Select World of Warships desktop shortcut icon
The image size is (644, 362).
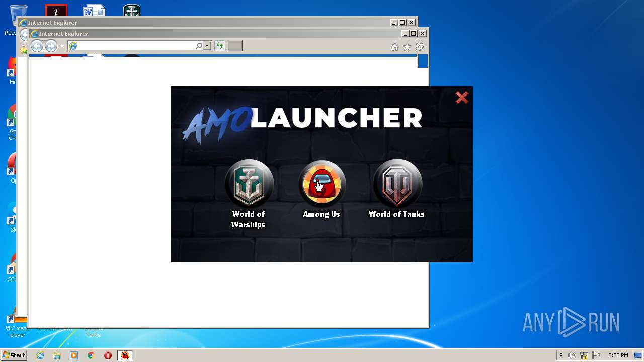pos(132,11)
